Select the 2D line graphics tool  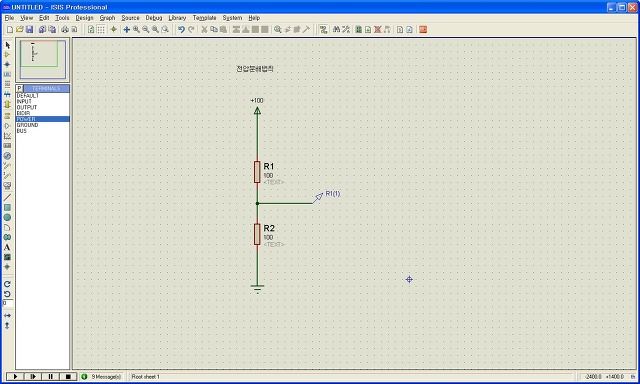click(x=7, y=198)
